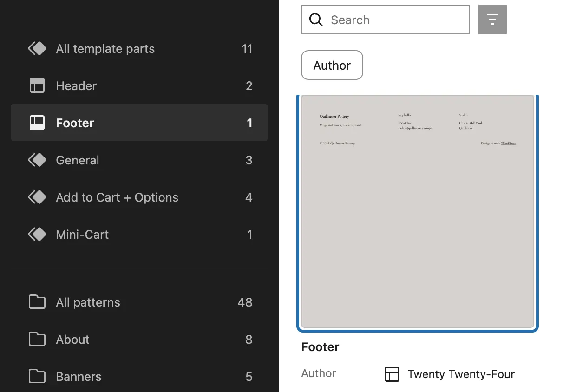Image resolution: width=576 pixels, height=392 pixels.
Task: Click the count 3 beside General
Action: [x=249, y=160]
